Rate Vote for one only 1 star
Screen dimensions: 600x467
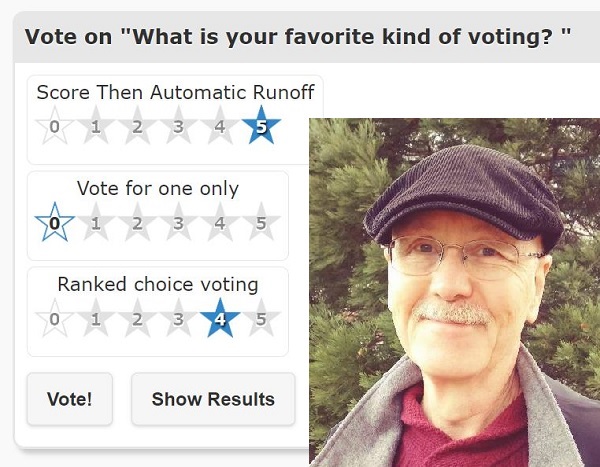tap(96, 222)
